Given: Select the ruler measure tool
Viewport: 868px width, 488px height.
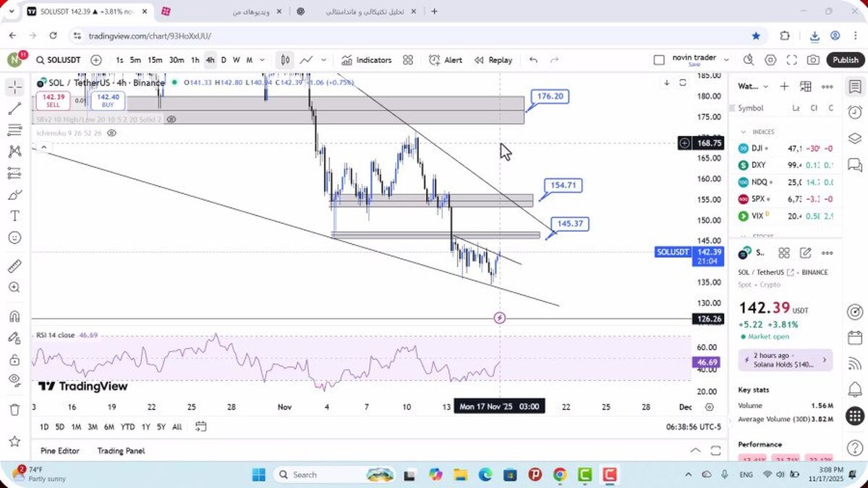Looking at the screenshot, I should coord(14,266).
